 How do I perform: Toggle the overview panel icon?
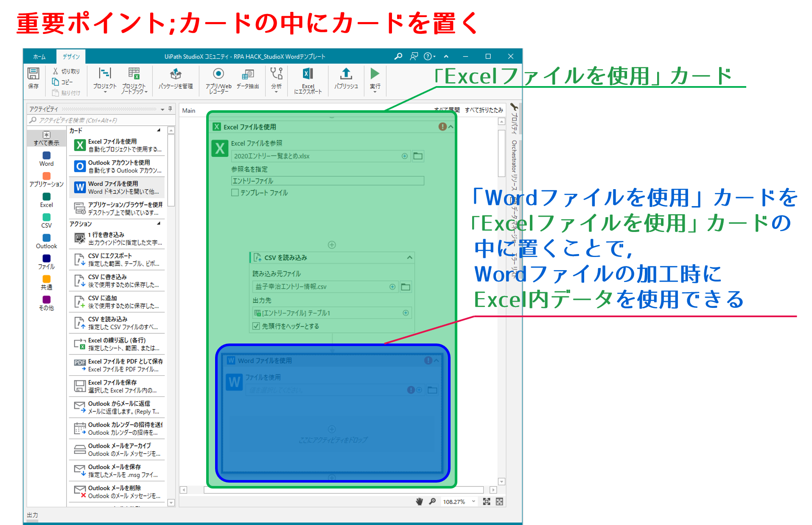coord(499,502)
